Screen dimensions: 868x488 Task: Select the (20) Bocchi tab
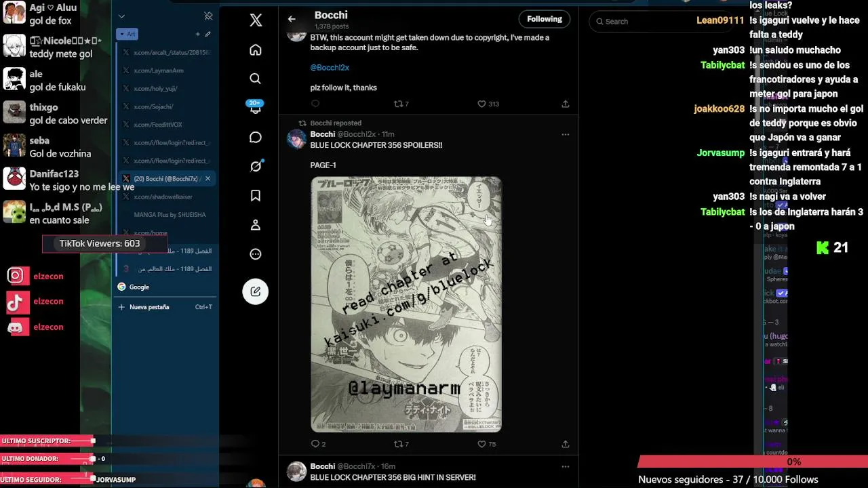(166, 179)
